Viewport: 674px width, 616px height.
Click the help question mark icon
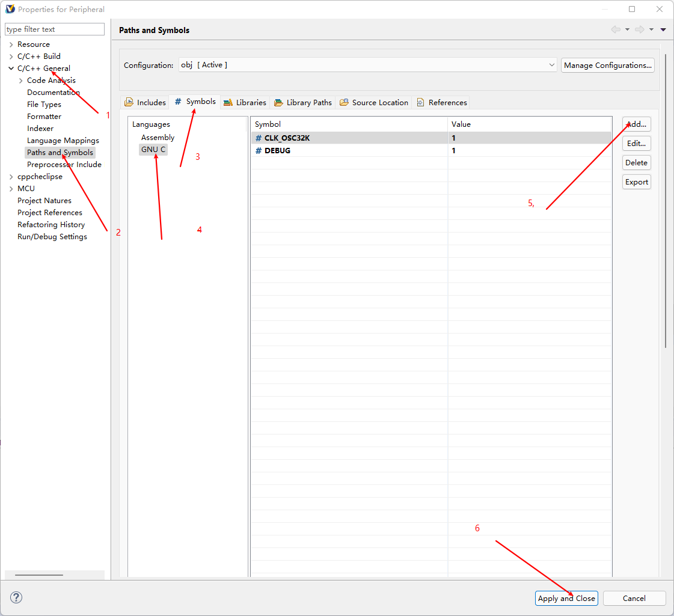(16, 597)
